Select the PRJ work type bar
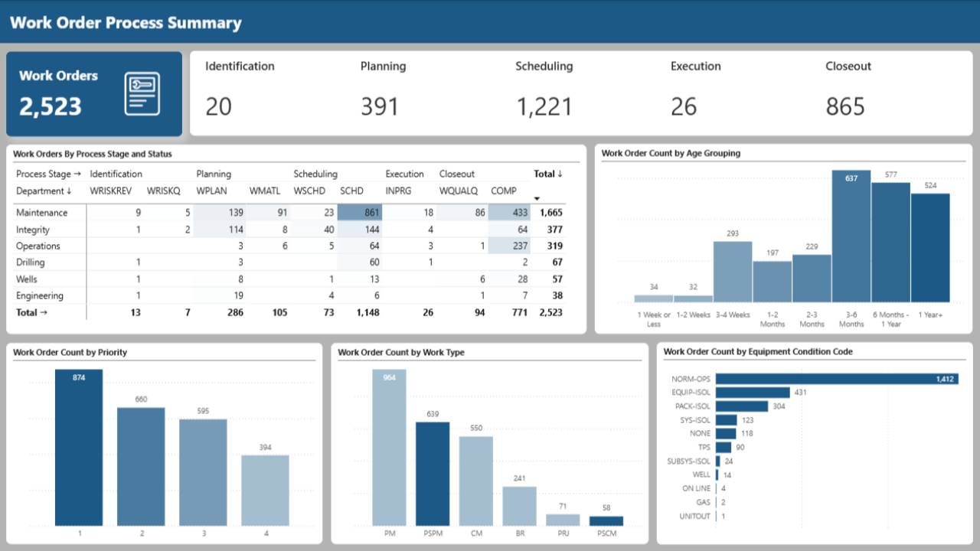This screenshot has height=551, width=980. point(563,520)
